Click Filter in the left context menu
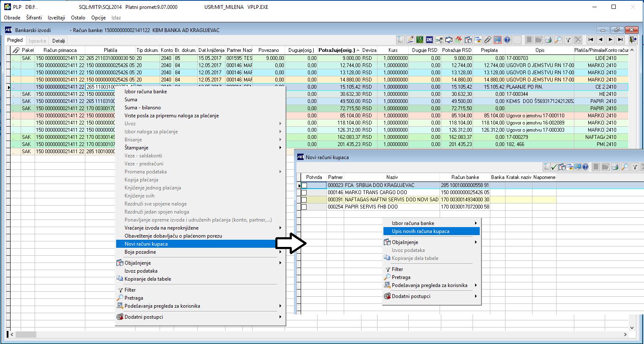 point(201,290)
